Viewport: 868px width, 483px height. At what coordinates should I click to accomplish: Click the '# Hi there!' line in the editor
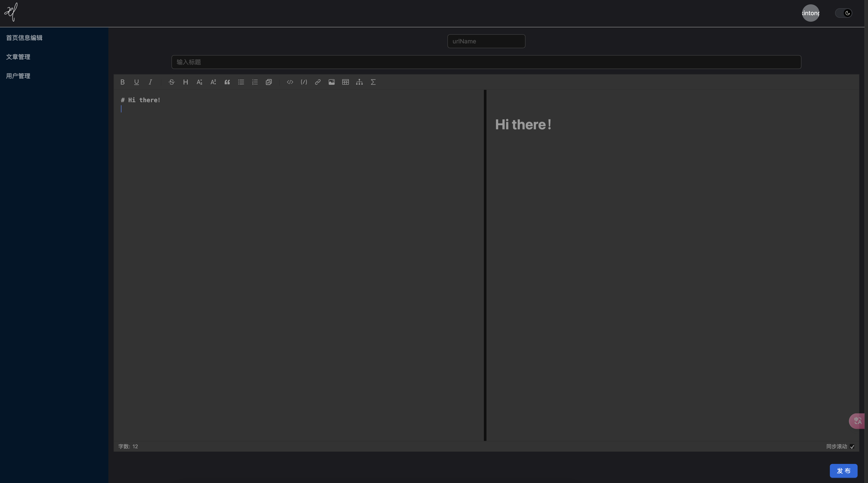tap(140, 100)
